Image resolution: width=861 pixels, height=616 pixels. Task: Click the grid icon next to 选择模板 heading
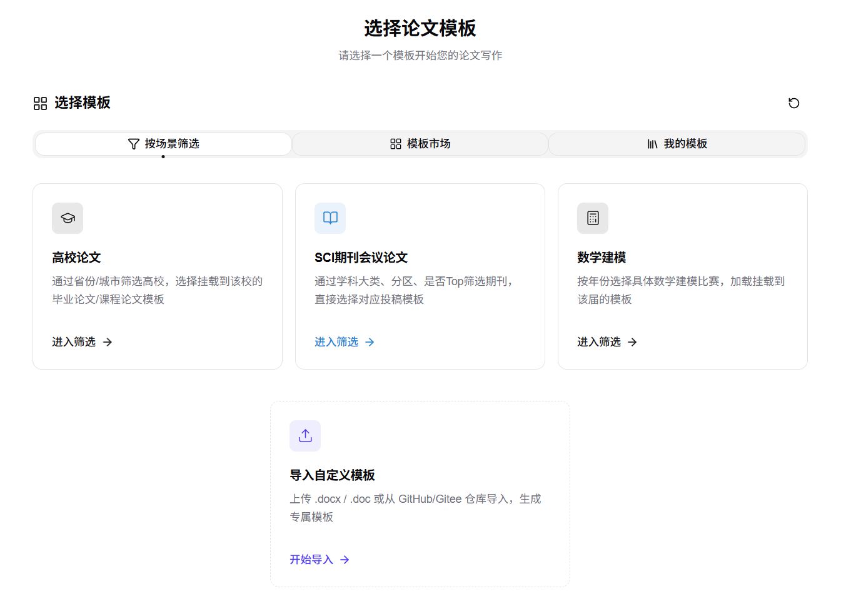click(x=40, y=103)
